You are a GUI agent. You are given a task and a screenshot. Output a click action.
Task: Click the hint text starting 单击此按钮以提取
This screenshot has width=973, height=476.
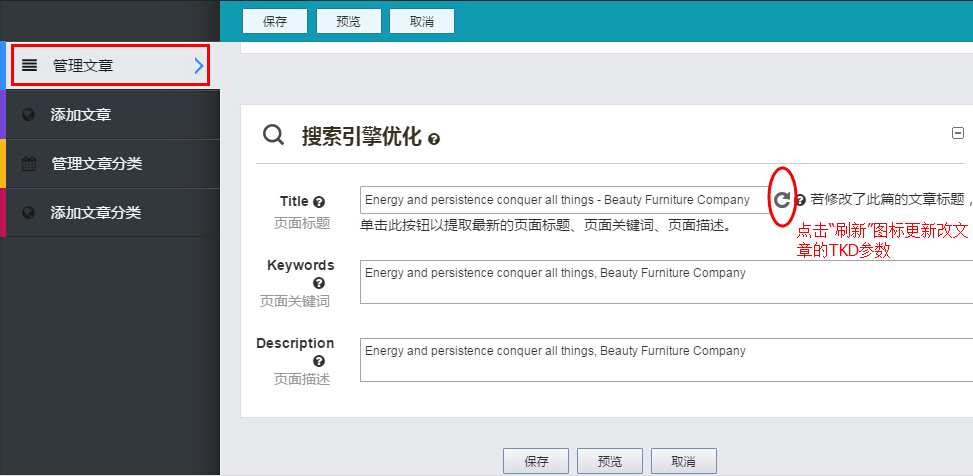point(545,225)
